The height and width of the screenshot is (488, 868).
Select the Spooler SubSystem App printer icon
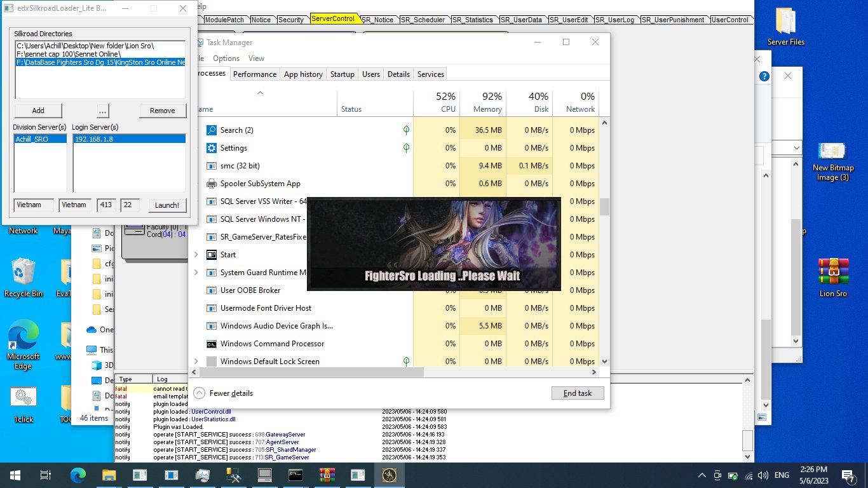coord(212,184)
